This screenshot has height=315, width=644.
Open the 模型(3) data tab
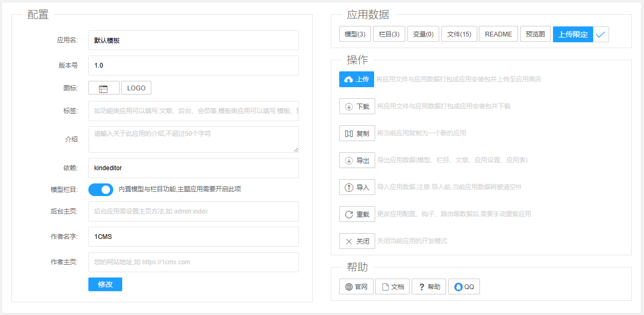click(x=355, y=34)
